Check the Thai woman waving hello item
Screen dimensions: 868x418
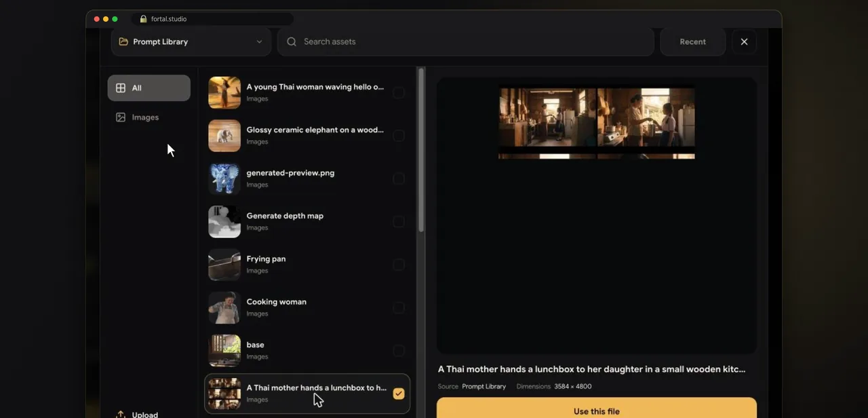(x=399, y=92)
